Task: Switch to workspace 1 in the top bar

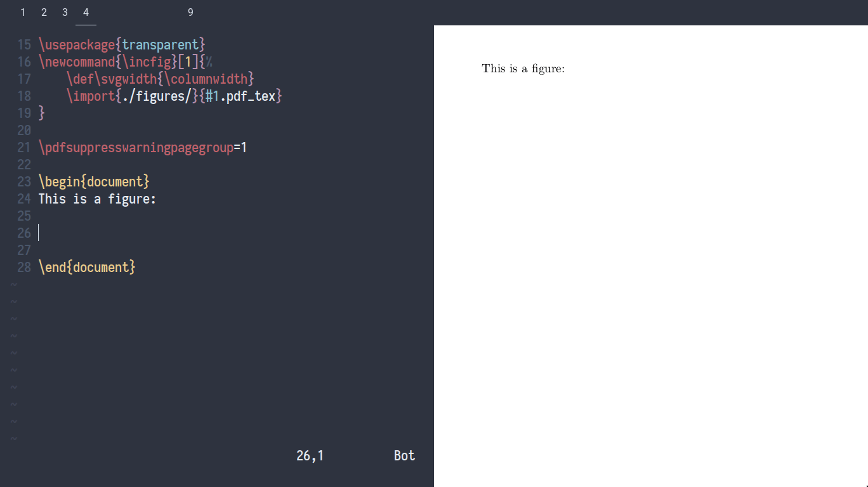Action: (23, 11)
